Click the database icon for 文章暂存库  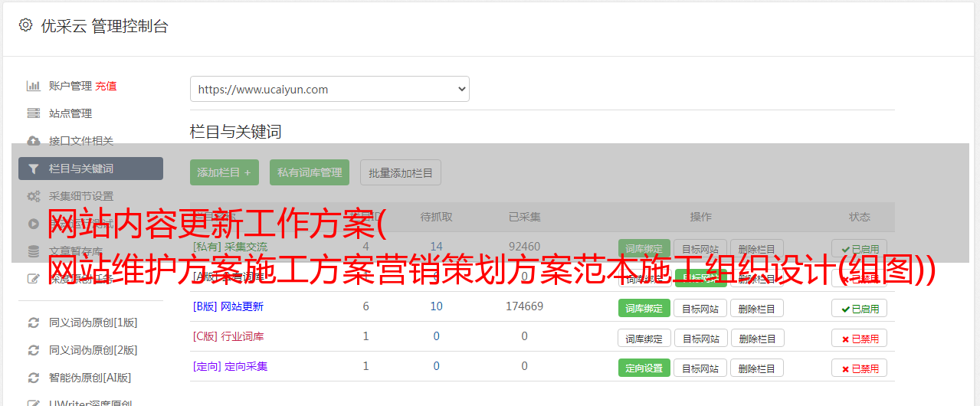[x=33, y=251]
